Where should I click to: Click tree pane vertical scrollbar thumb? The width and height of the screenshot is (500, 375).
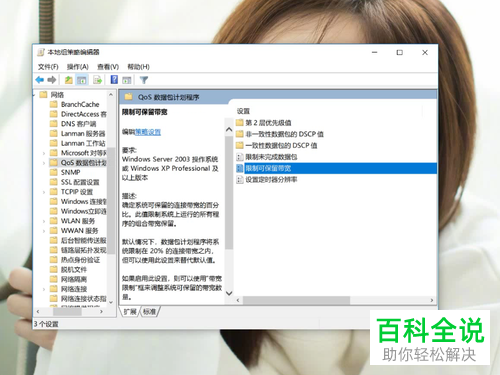(111, 200)
